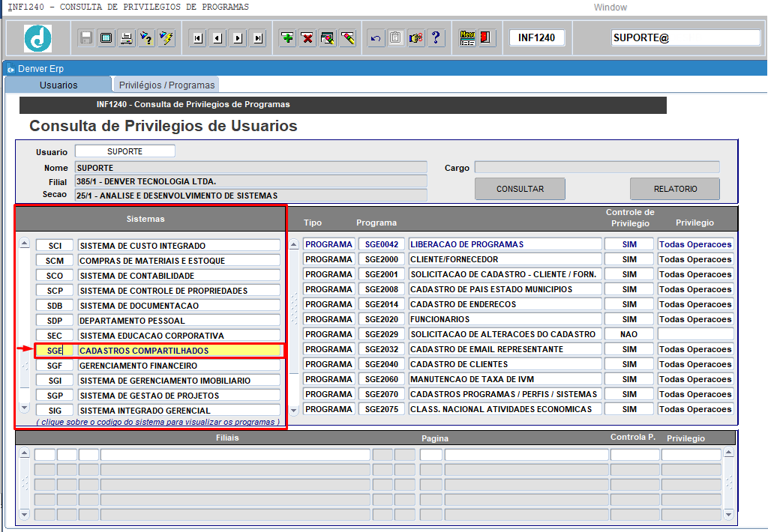Open the Window menu
This screenshot has width=768, height=532.
610,7
